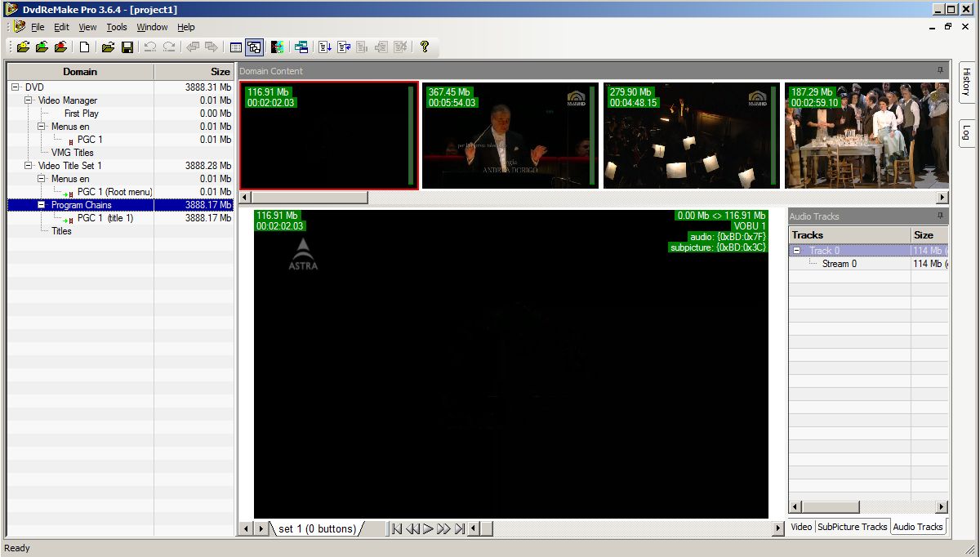Open the Tools menu
980x557 pixels.
[117, 27]
